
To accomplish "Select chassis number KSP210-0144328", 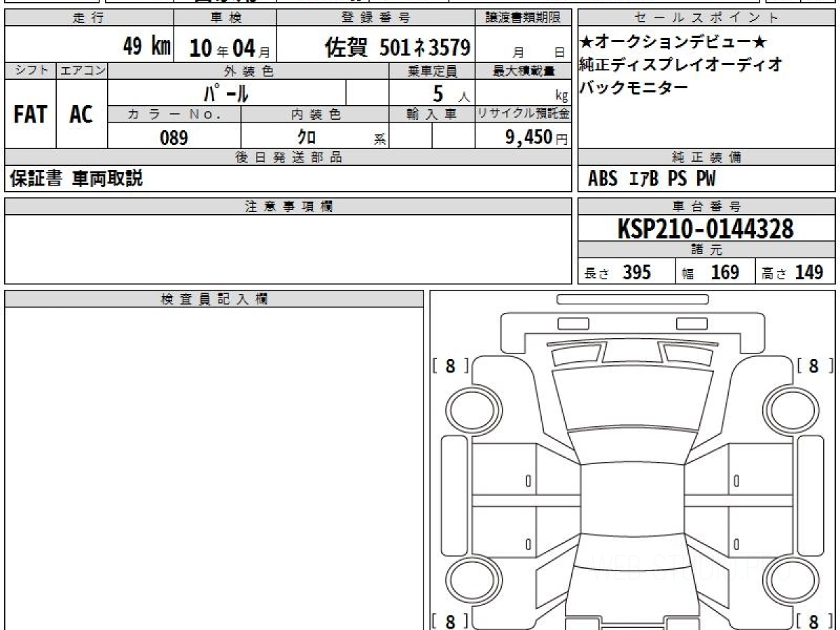I will click(706, 229).
